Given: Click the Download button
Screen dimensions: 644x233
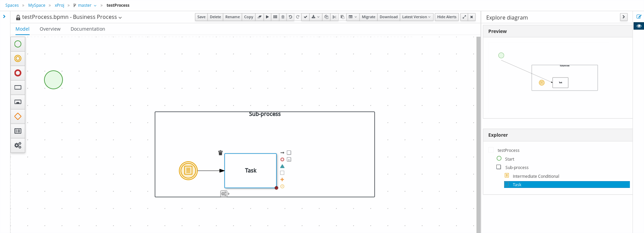Looking at the screenshot, I should click(388, 17).
